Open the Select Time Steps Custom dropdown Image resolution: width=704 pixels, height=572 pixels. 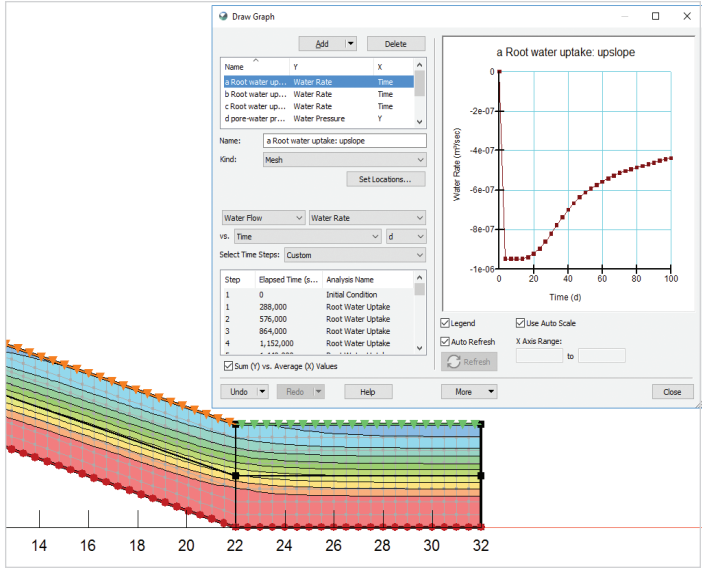(x=355, y=255)
